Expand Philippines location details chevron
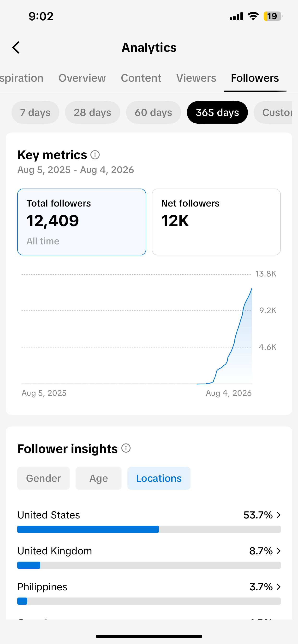Image resolution: width=298 pixels, height=644 pixels. click(279, 587)
